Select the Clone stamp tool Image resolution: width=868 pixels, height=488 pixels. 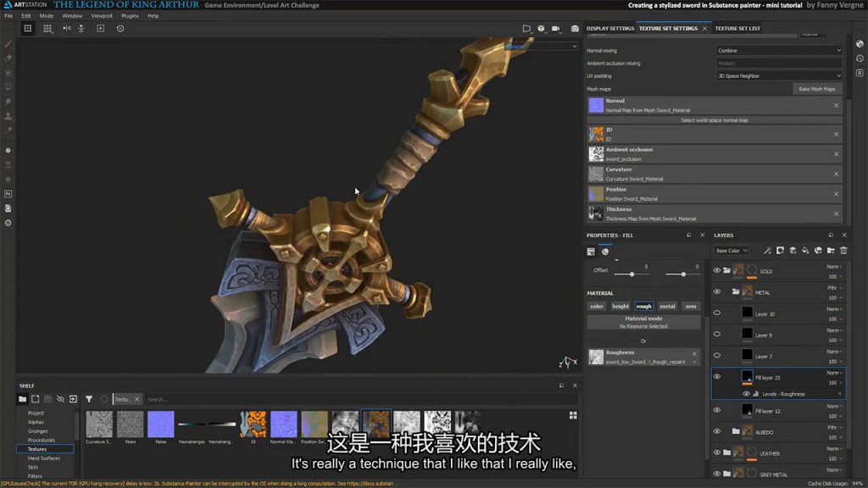pos(8,116)
